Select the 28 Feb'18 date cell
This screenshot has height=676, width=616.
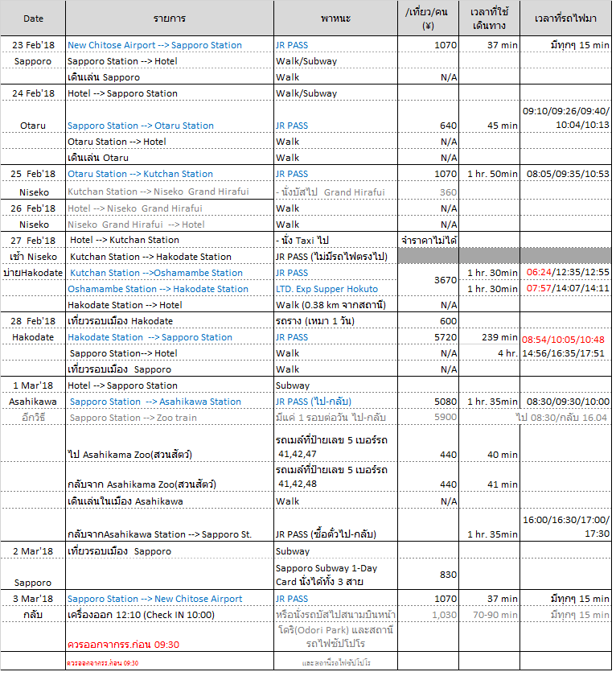tap(33, 321)
